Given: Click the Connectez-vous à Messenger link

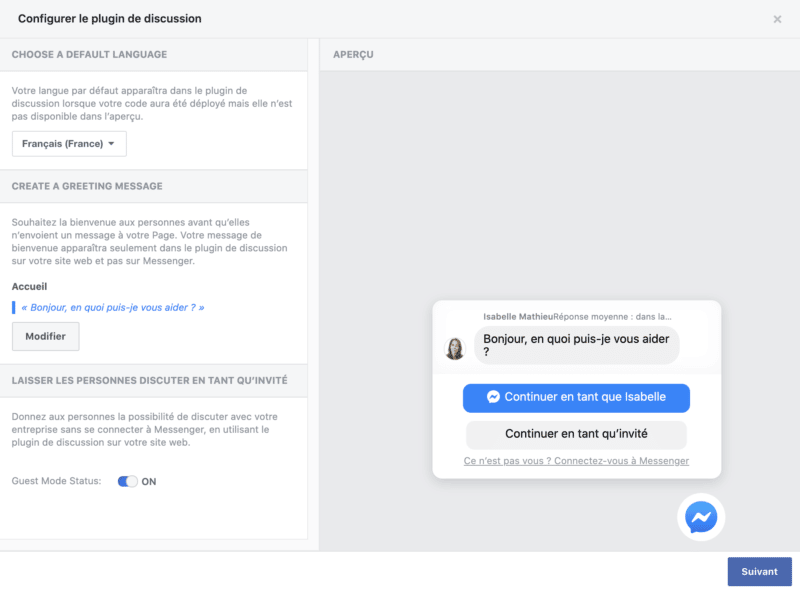Looking at the screenshot, I should coord(576,461).
